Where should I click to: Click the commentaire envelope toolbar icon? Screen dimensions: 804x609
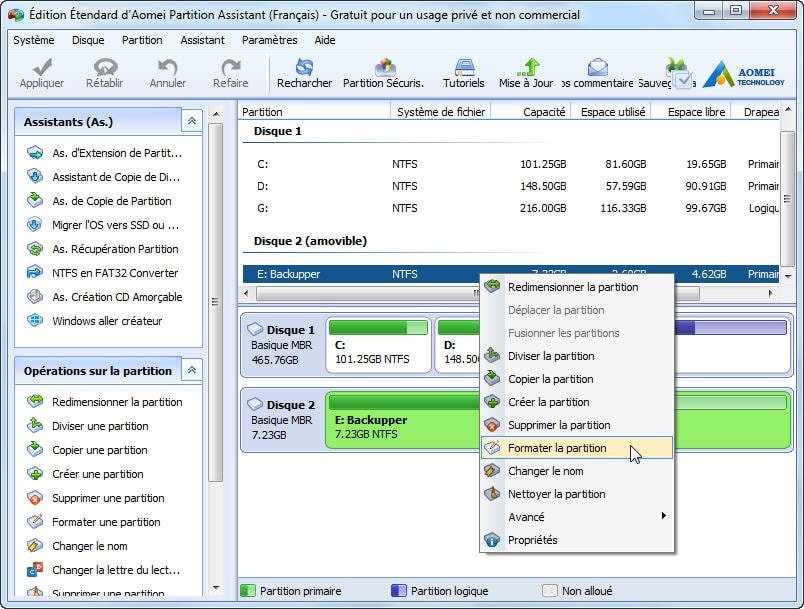[x=598, y=67]
